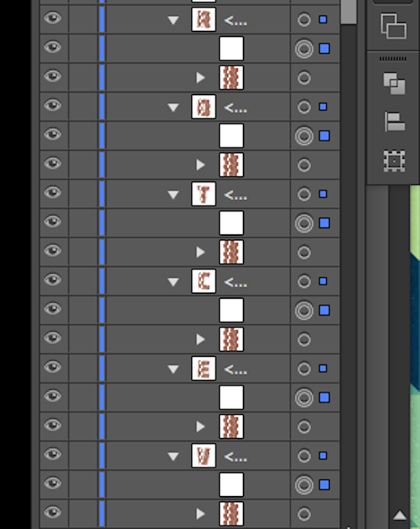
Task: Click the double-ring target below the C group
Action: (304, 310)
